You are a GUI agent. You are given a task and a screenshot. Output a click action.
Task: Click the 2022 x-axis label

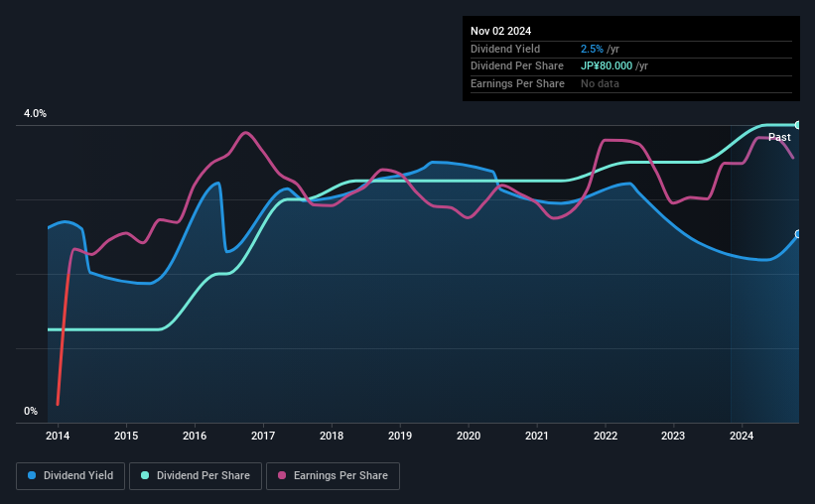(x=606, y=436)
